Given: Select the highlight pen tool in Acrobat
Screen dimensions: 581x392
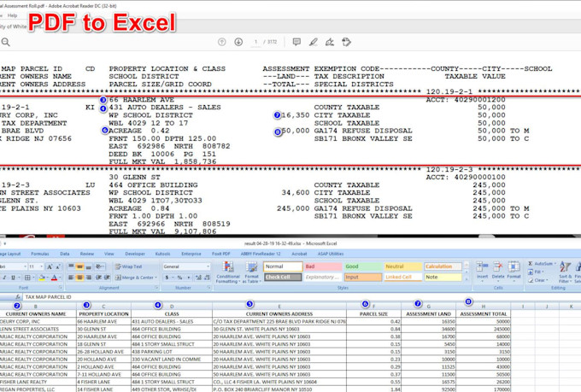Looking at the screenshot, I should [x=314, y=42].
